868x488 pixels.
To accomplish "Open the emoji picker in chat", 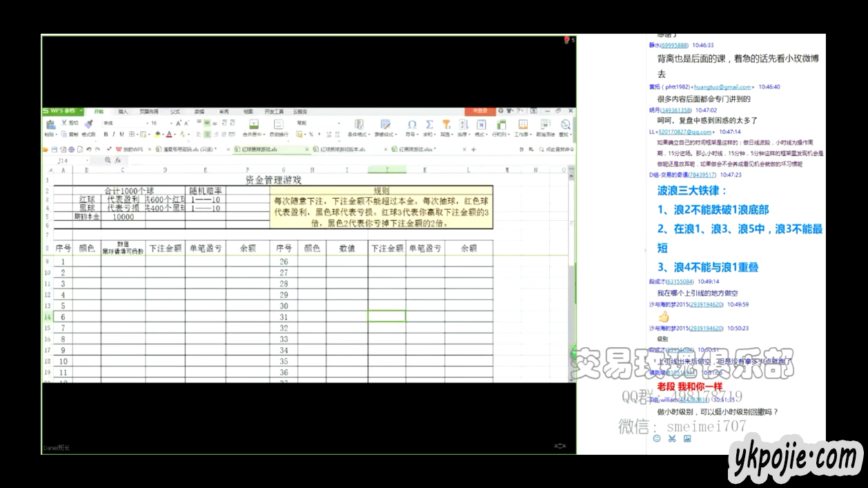I will 657,438.
